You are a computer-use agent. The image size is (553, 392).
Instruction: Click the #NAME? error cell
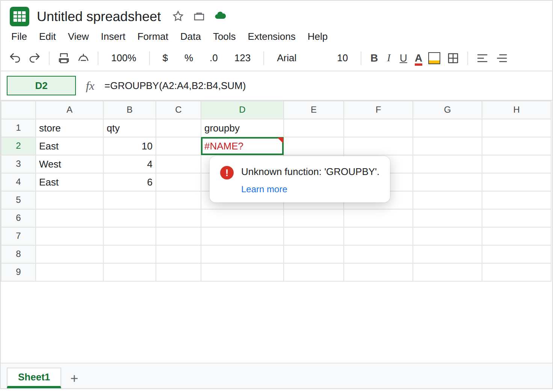tap(242, 146)
